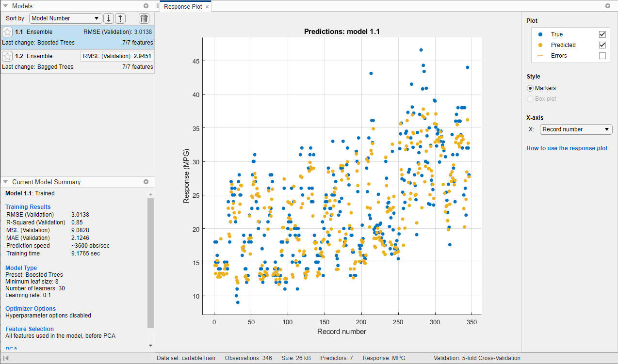Screen dimensions: 618x364
Task: Uncheck the Predicted checkbox
Action: pos(602,45)
